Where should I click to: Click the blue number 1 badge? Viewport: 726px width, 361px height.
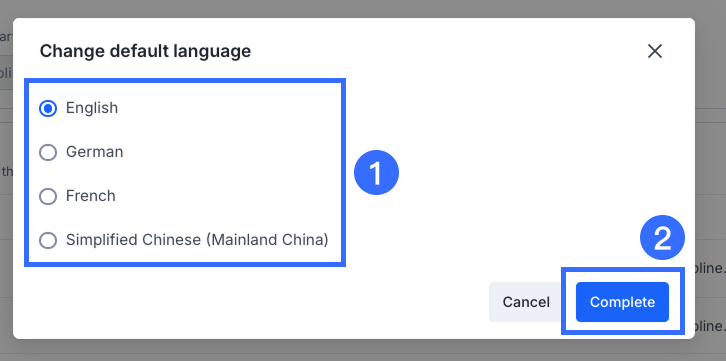tap(376, 173)
